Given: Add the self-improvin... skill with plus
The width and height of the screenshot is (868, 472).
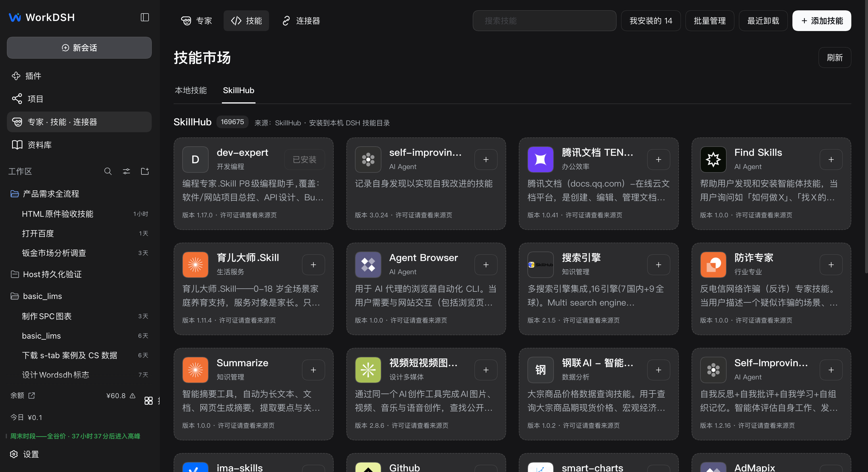Looking at the screenshot, I should pyautogui.click(x=485, y=159).
